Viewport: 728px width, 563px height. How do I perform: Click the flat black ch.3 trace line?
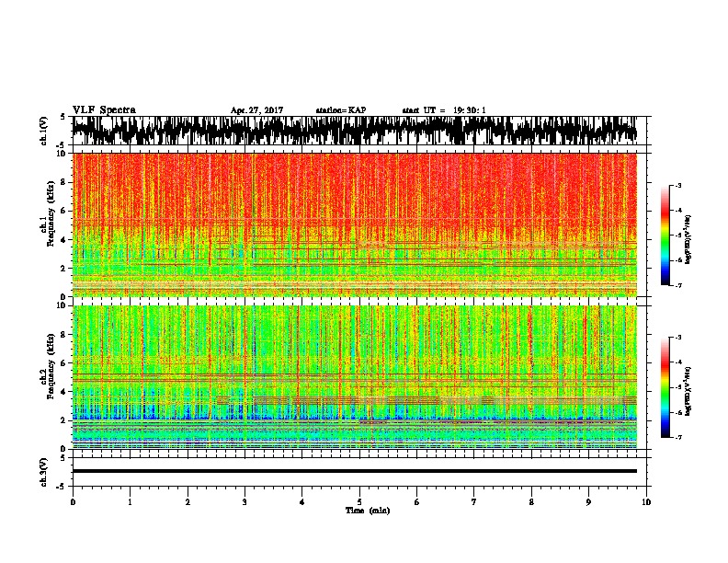click(355, 471)
